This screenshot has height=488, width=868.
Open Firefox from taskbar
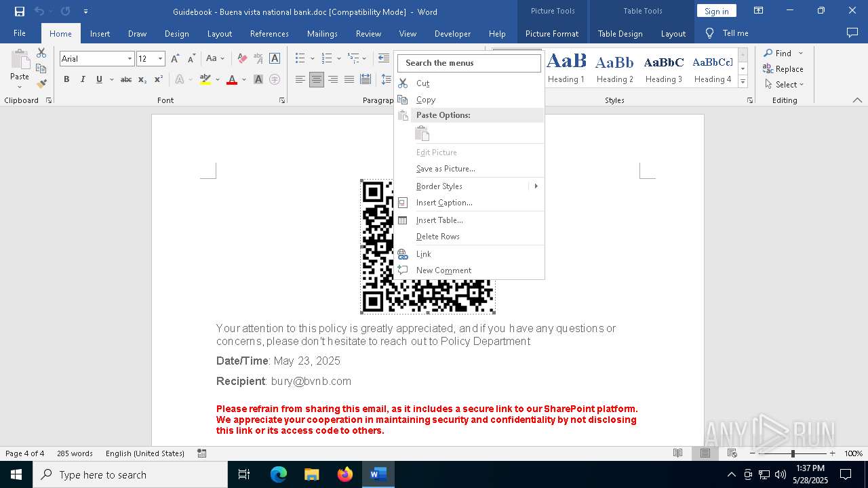click(x=344, y=474)
